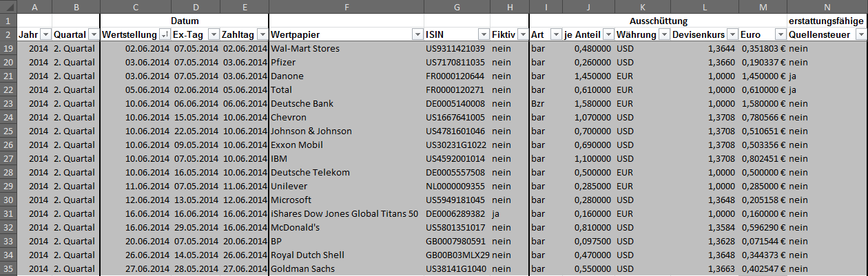Select column A header
This screenshot has width=868, height=276.
coord(34,7)
